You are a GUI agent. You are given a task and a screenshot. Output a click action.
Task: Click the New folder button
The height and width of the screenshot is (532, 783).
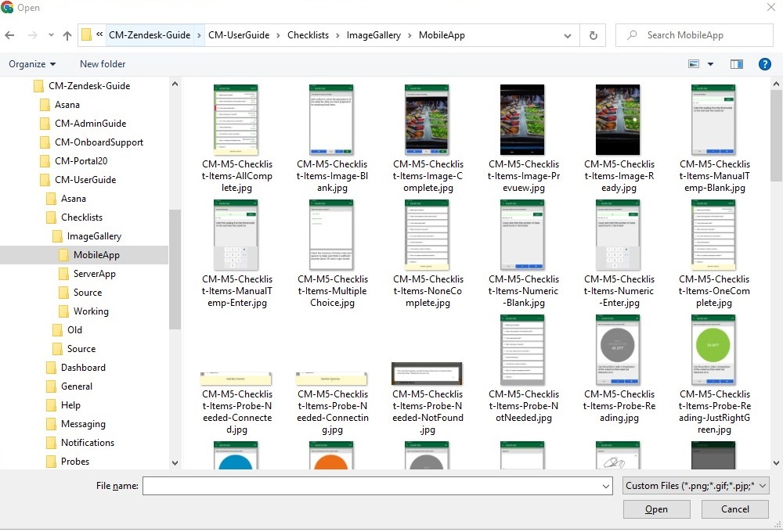click(x=103, y=64)
